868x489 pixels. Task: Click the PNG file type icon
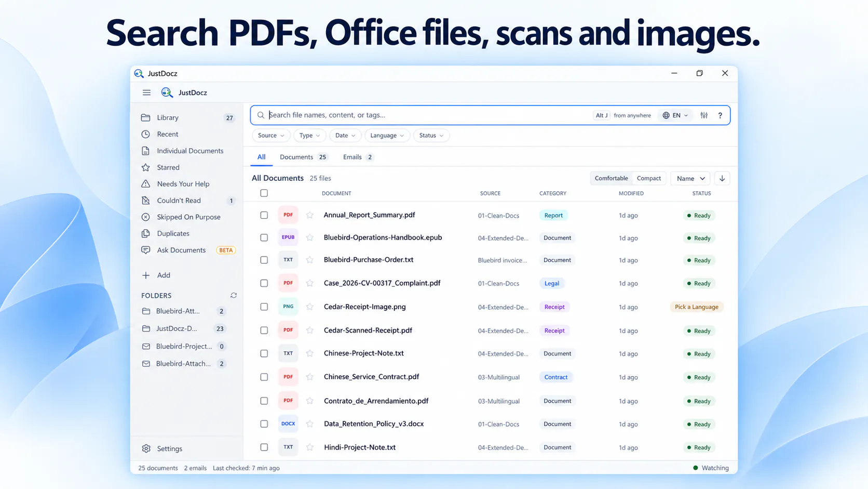tap(288, 307)
